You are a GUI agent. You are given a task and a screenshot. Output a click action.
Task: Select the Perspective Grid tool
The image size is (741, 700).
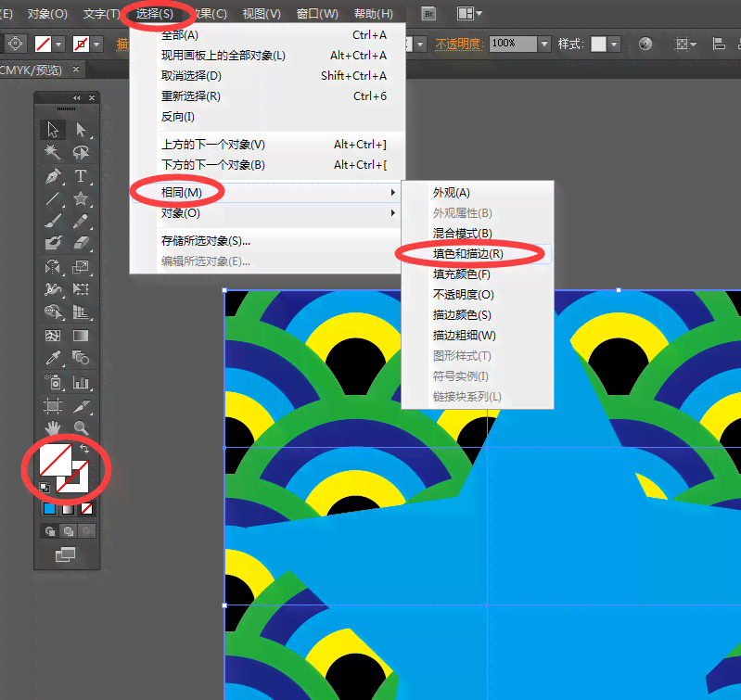[81, 312]
